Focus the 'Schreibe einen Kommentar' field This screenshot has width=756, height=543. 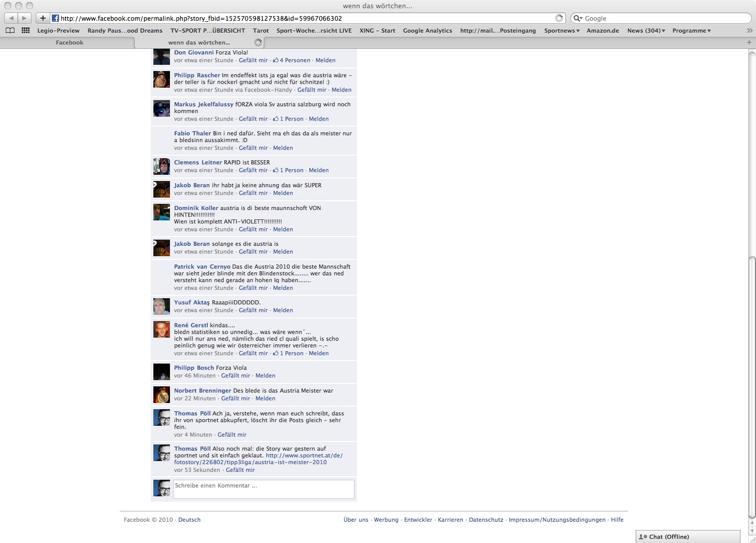tap(263, 489)
